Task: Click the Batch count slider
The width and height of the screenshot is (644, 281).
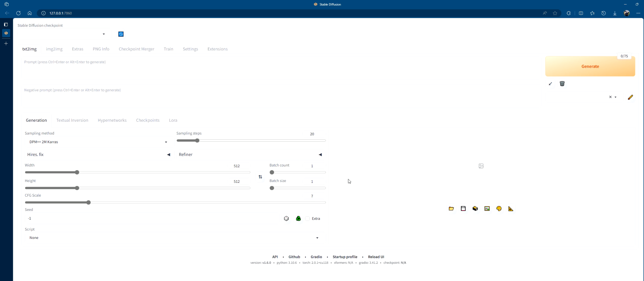Action: coord(298,172)
